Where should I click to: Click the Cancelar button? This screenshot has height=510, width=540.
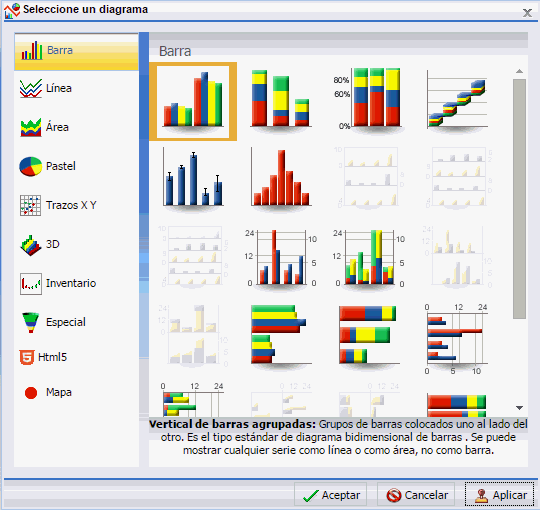point(416,495)
